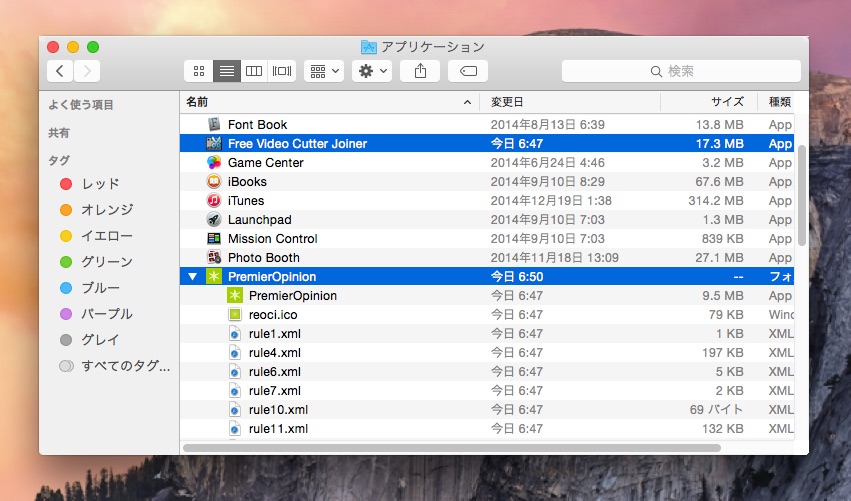
Task: Click the reoci.ico file icon
Action: point(234,314)
